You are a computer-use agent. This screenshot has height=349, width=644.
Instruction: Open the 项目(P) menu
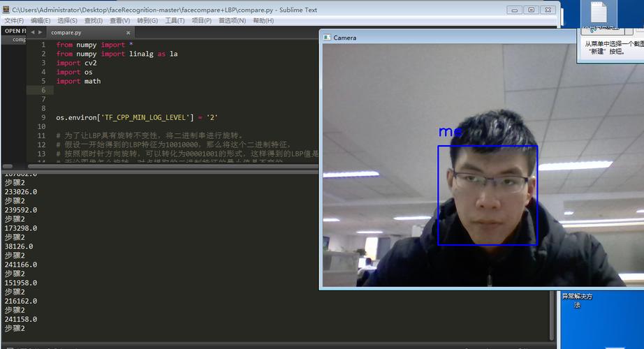(x=201, y=20)
